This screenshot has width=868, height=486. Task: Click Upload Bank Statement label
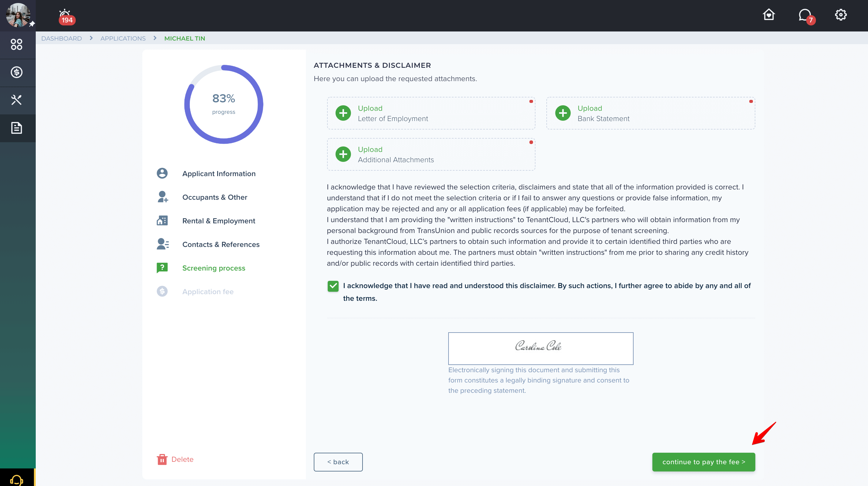[603, 113]
